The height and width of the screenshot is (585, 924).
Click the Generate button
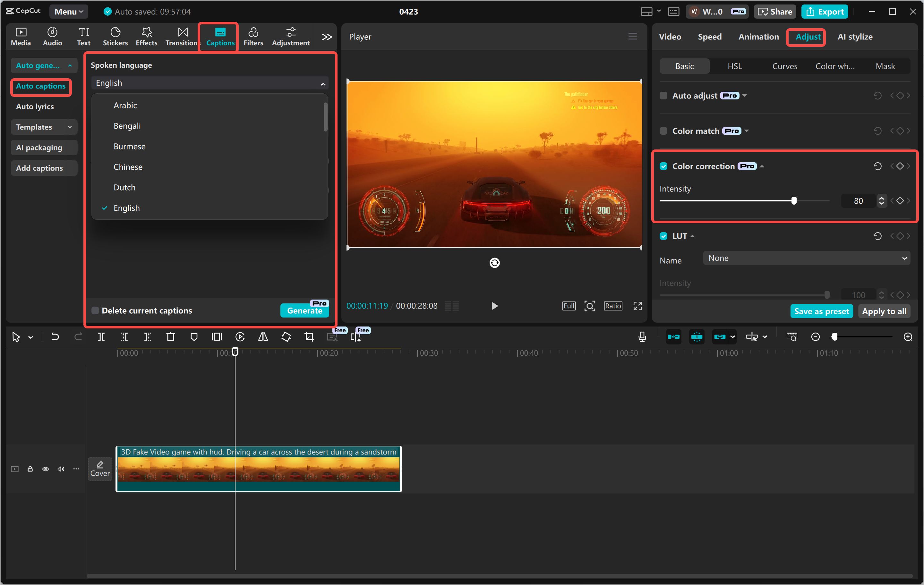[x=304, y=311]
